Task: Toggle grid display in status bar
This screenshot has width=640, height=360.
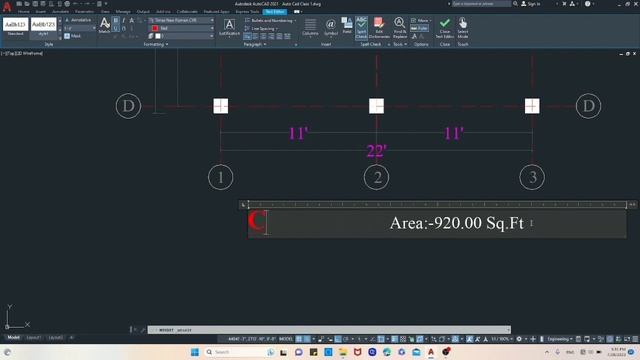Action: 299,339
